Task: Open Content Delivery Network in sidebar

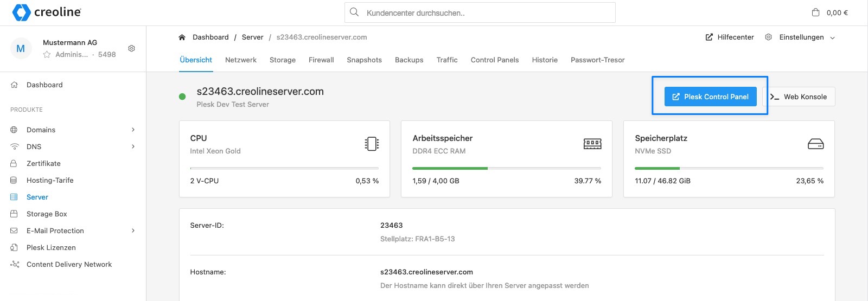Action: (x=69, y=264)
